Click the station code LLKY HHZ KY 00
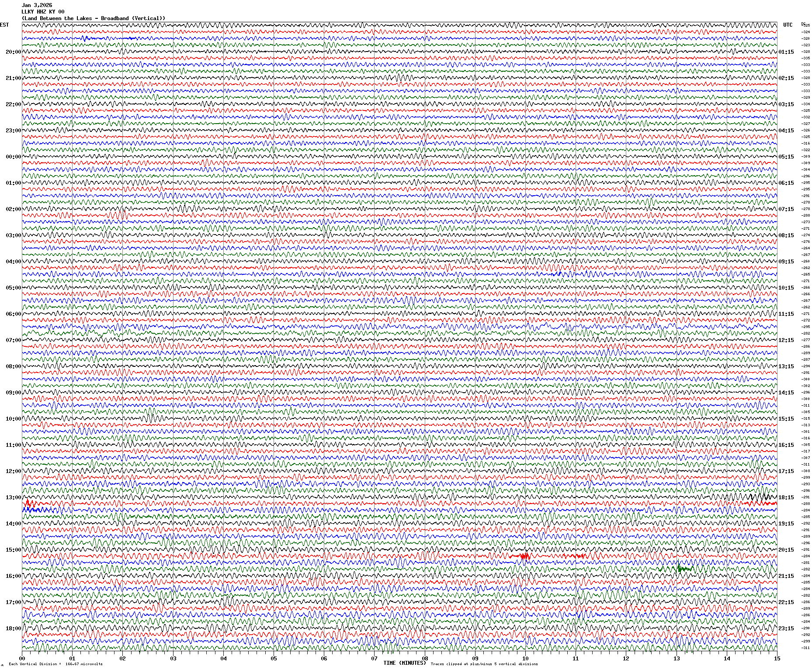812x670 pixels. click(x=43, y=12)
